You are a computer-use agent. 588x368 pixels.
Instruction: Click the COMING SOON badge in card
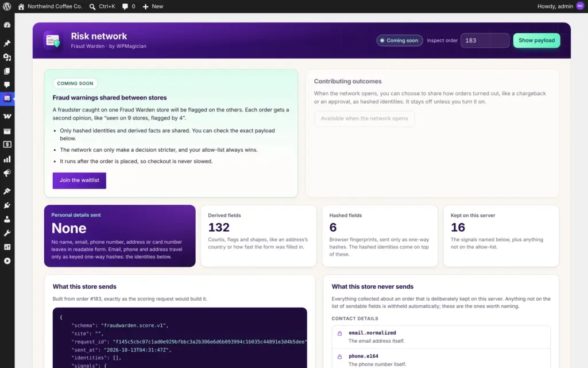click(75, 83)
